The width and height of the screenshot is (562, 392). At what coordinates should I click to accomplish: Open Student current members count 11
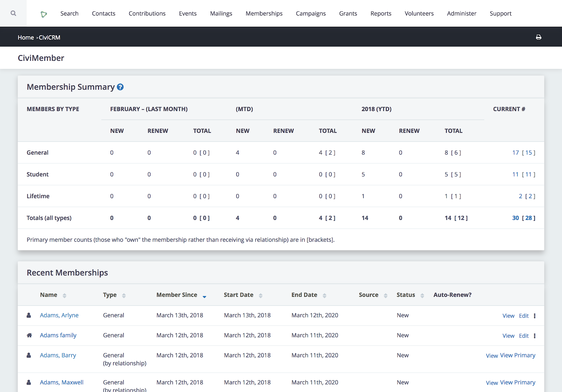pos(516,175)
